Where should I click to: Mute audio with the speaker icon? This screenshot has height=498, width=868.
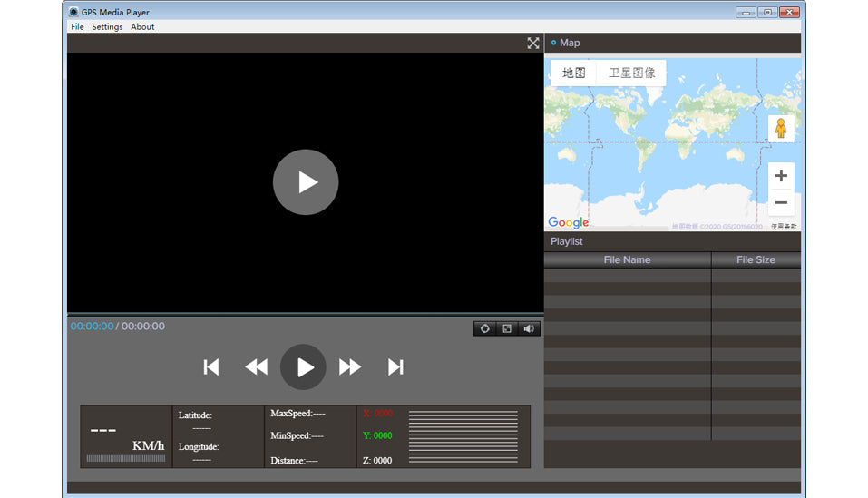tap(529, 328)
